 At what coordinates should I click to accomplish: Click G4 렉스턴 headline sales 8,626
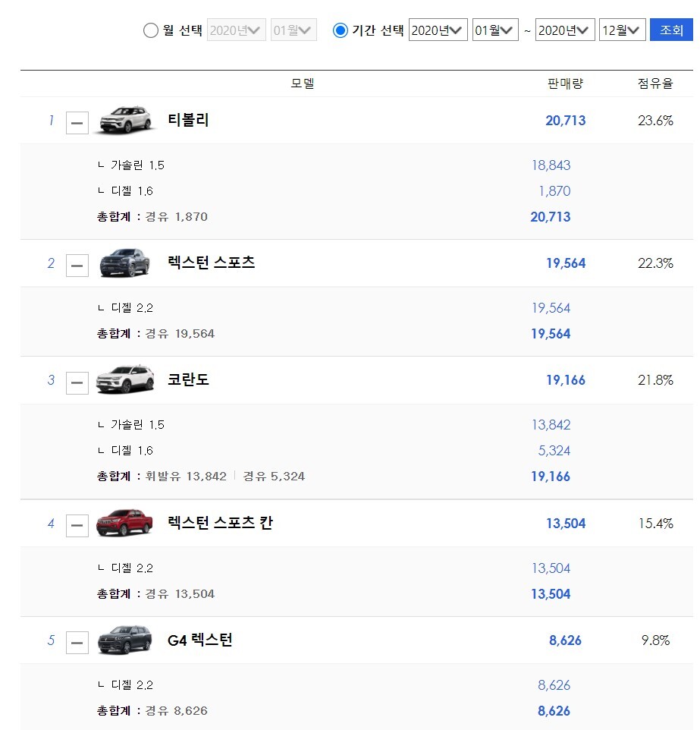tap(566, 640)
